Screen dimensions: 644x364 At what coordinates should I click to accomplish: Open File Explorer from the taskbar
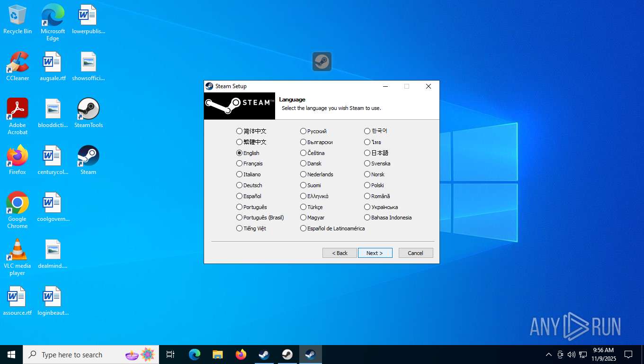pos(218,355)
